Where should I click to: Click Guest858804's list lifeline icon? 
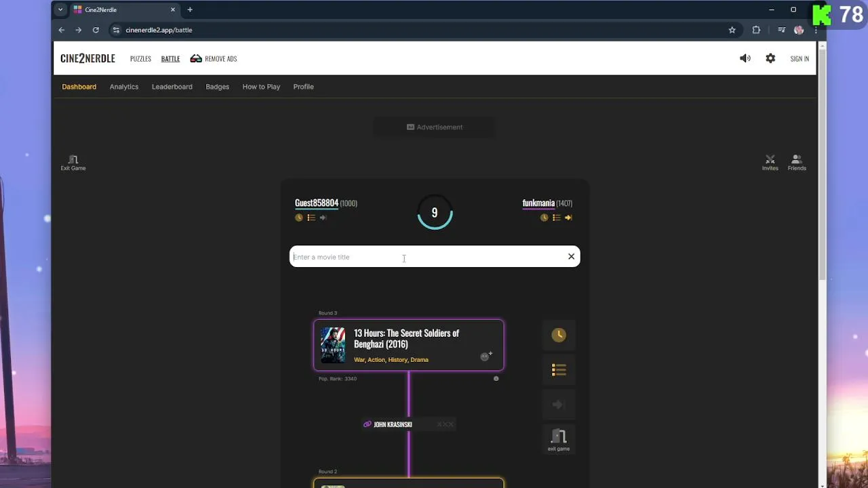coord(311,218)
